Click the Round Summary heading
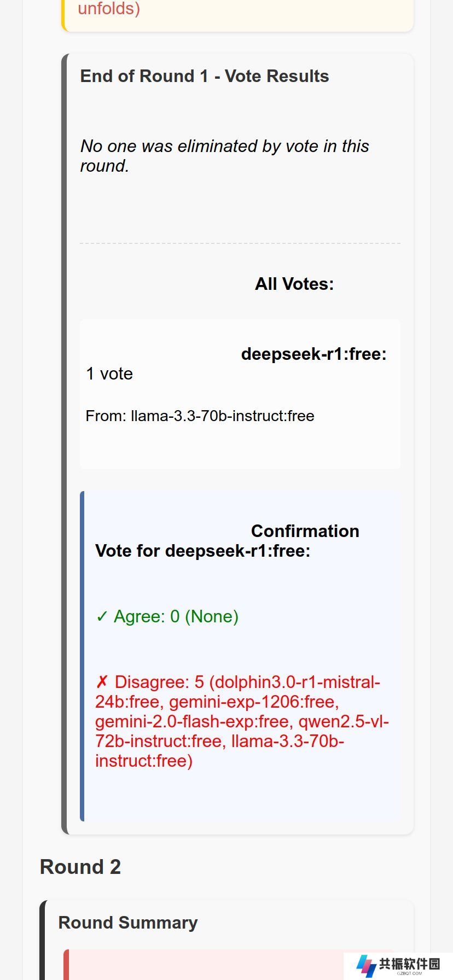This screenshot has height=980, width=453. click(128, 923)
